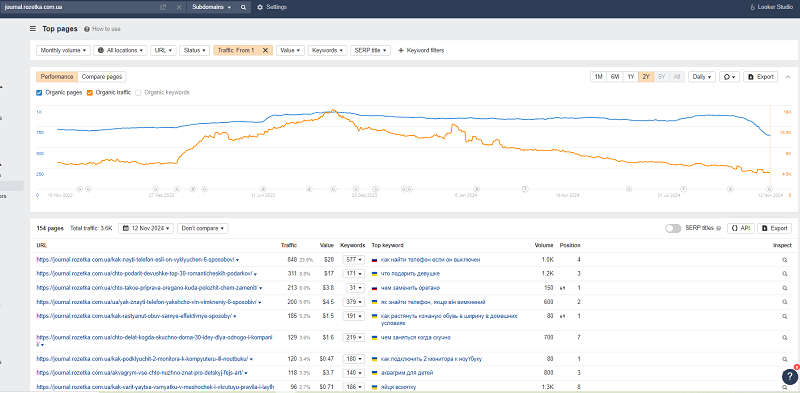Image resolution: width=800 pixels, height=393 pixels.
Task: Collapse the chart panel chevron
Action: [x=788, y=77]
